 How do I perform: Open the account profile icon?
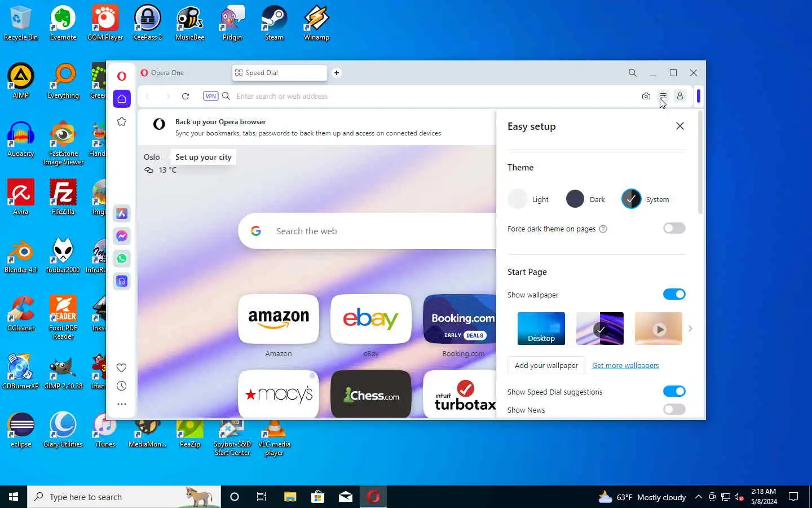point(680,96)
